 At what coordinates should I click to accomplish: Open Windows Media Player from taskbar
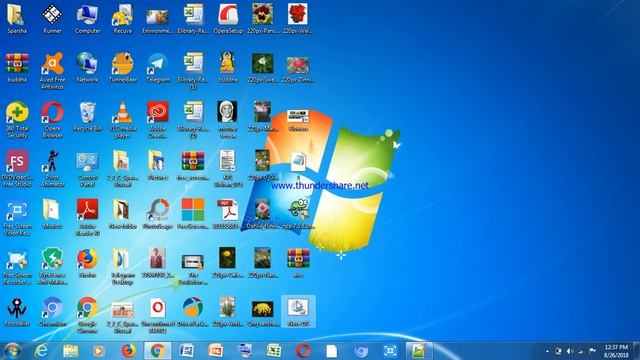[98, 351]
